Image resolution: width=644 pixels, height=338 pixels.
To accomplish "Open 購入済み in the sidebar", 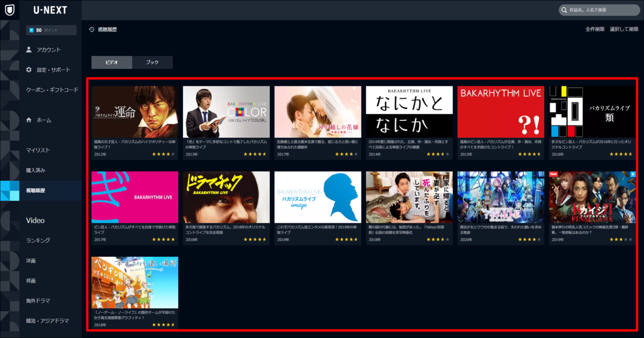I will (35, 171).
